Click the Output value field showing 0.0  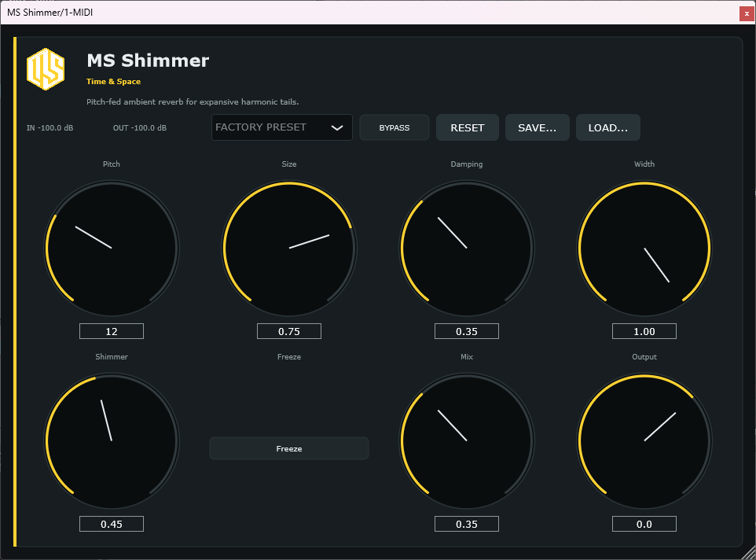pyautogui.click(x=644, y=524)
